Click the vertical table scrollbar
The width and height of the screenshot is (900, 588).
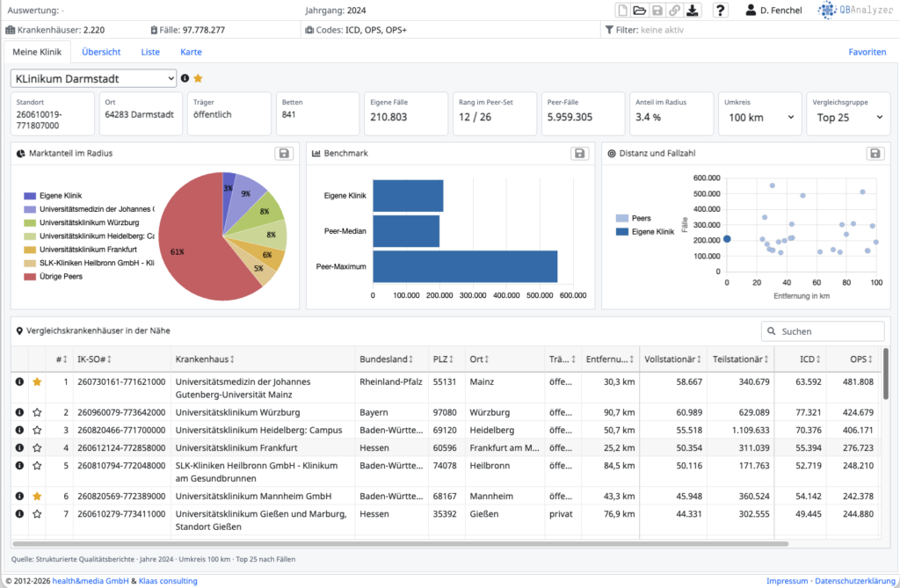coord(886,374)
